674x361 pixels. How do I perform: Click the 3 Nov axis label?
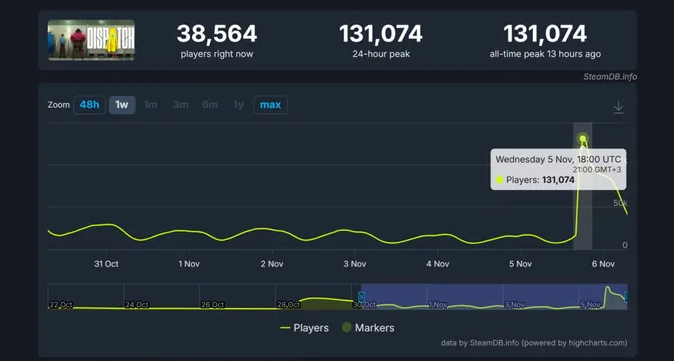tap(355, 264)
